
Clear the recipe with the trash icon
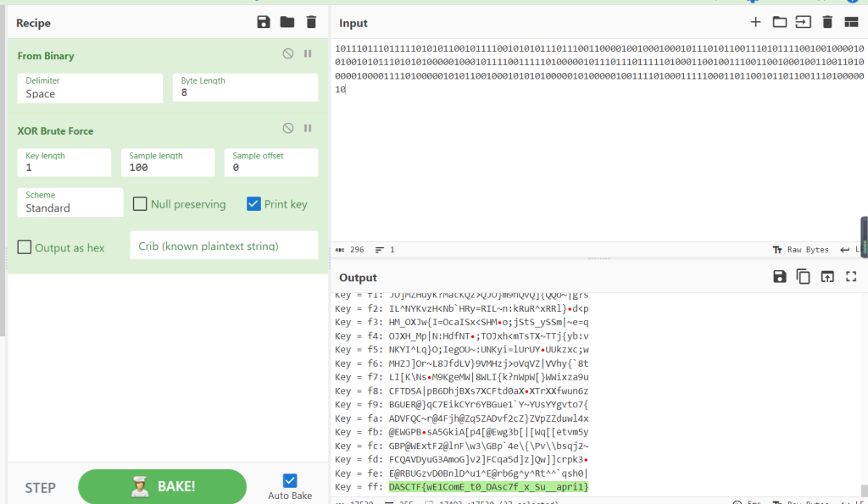(x=311, y=23)
